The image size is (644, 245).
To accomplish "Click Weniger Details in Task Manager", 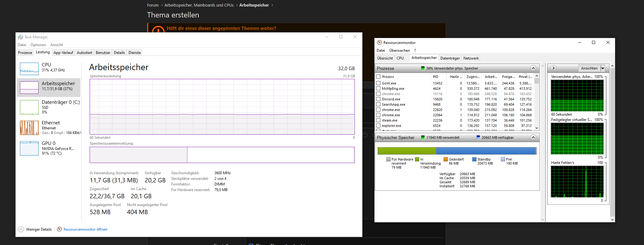I will (39, 229).
